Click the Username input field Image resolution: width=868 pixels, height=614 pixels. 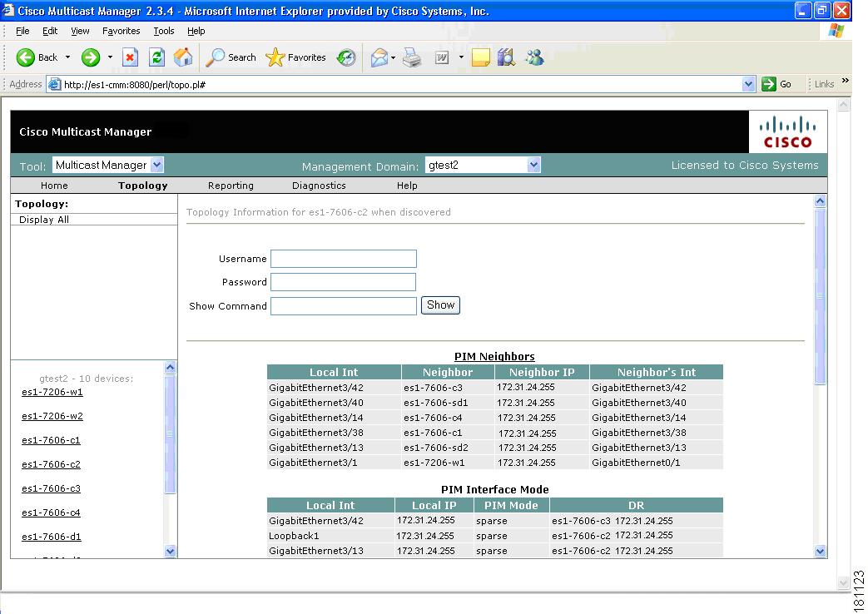point(343,259)
